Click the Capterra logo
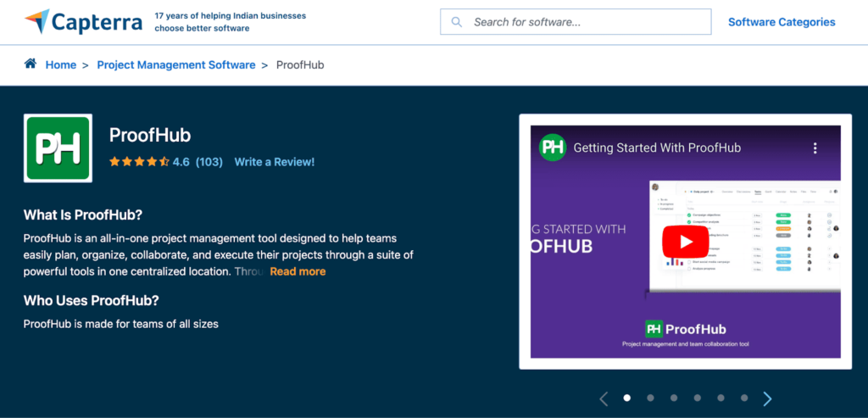 click(85, 21)
